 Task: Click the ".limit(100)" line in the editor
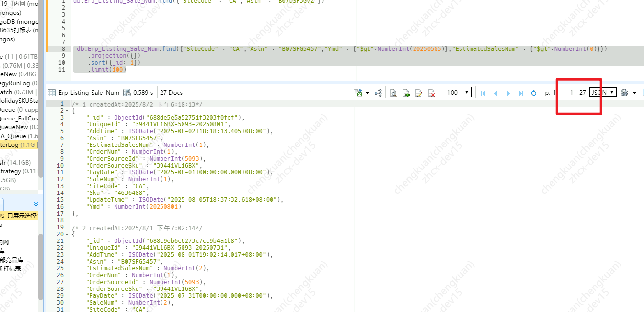tap(107, 70)
